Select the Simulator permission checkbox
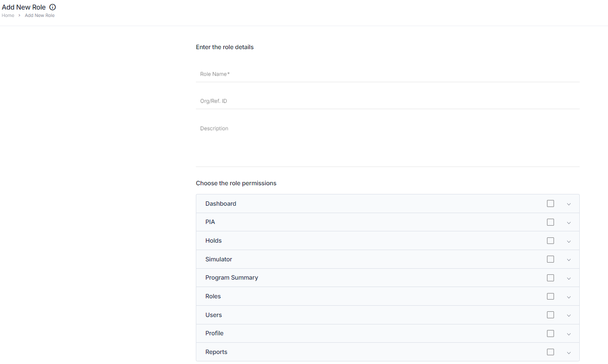This screenshot has width=608, height=364. coord(551,259)
